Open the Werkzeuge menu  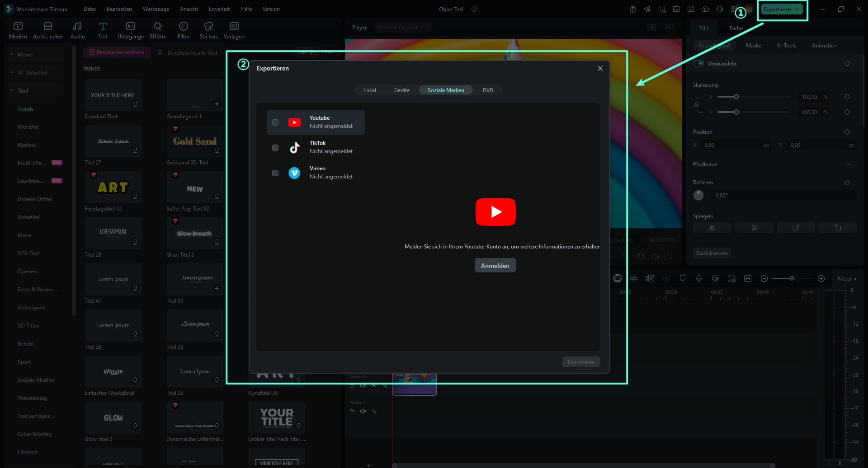tap(156, 9)
